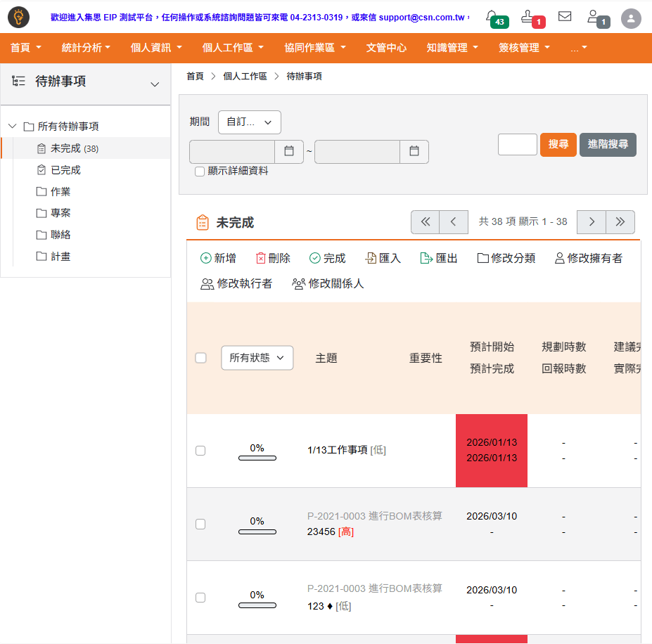Open the 知識管理 menu
Screen dimensions: 652x644
(x=452, y=48)
